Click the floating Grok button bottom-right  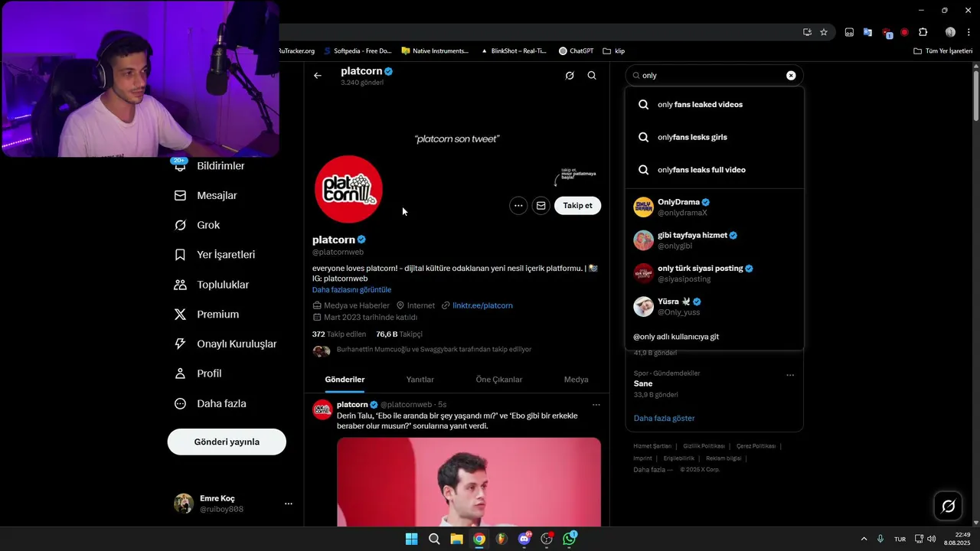click(x=948, y=506)
